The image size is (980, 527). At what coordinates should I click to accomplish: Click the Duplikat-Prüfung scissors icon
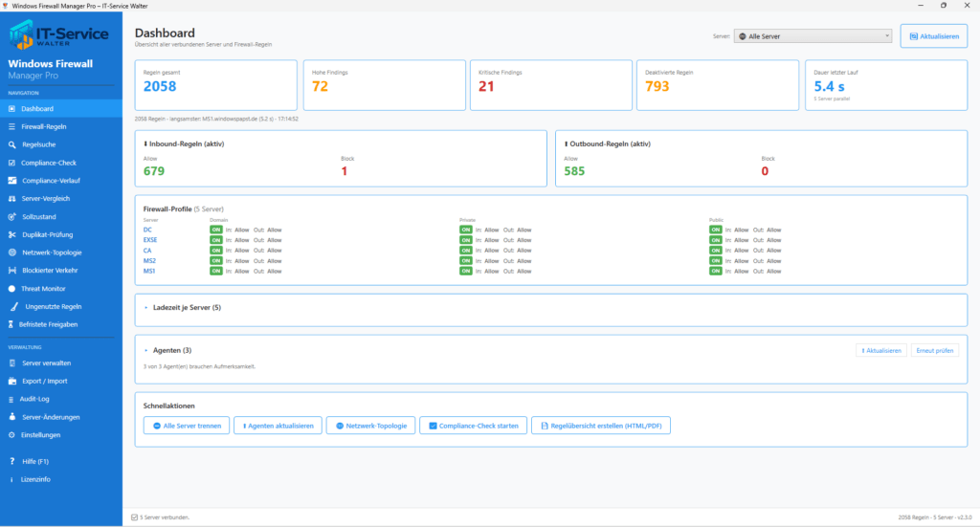pos(11,234)
